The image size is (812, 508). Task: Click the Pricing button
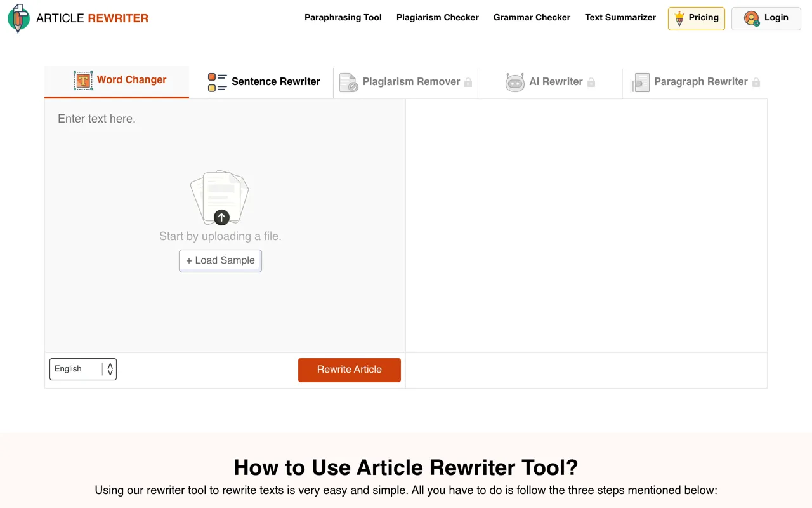pos(697,18)
